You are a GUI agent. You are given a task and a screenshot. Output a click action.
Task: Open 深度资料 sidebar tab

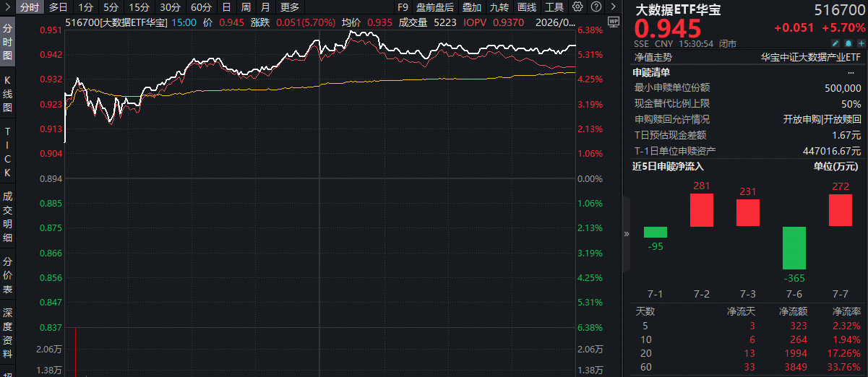click(x=7, y=333)
